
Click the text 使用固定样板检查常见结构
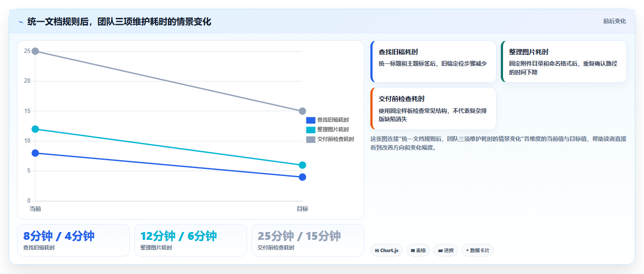[412, 111]
